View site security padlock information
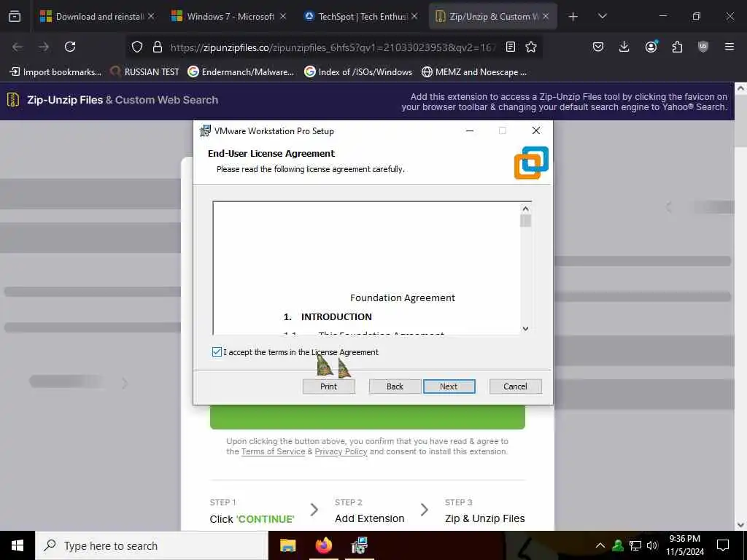The image size is (747, 560). (x=158, y=47)
